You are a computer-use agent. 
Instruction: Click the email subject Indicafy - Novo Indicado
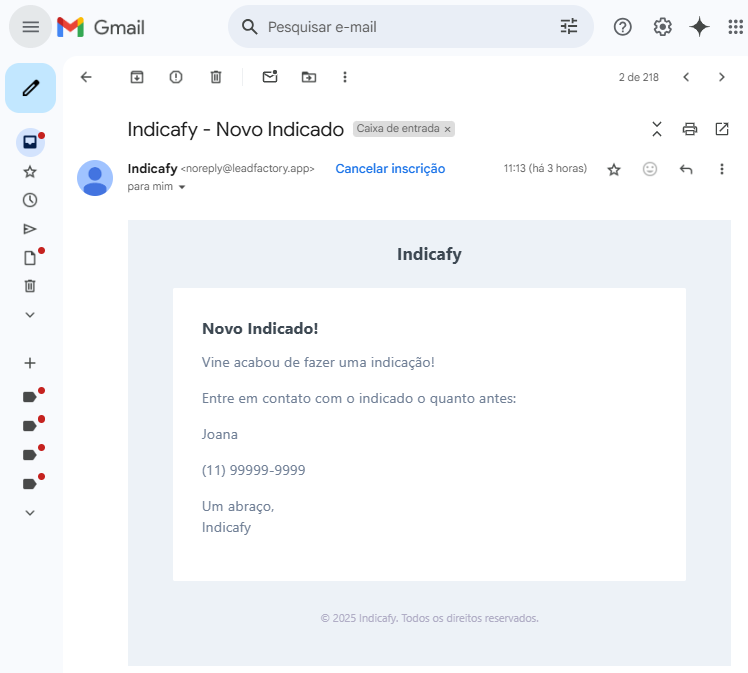pyautogui.click(x=236, y=129)
